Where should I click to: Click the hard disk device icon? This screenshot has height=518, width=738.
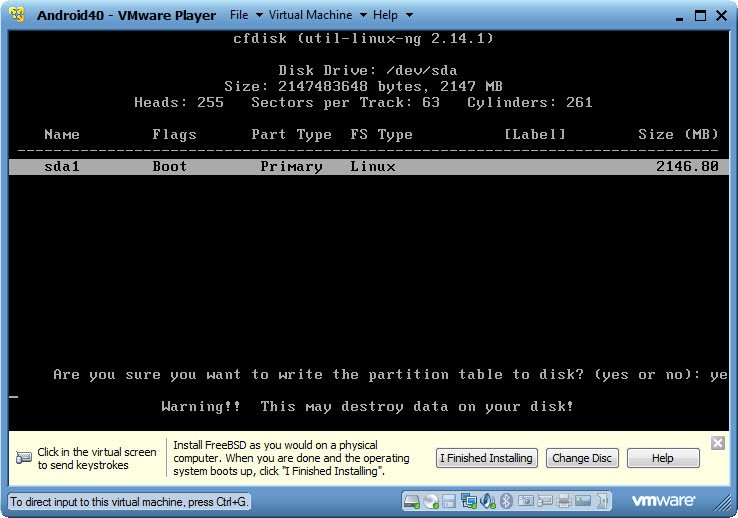point(412,502)
